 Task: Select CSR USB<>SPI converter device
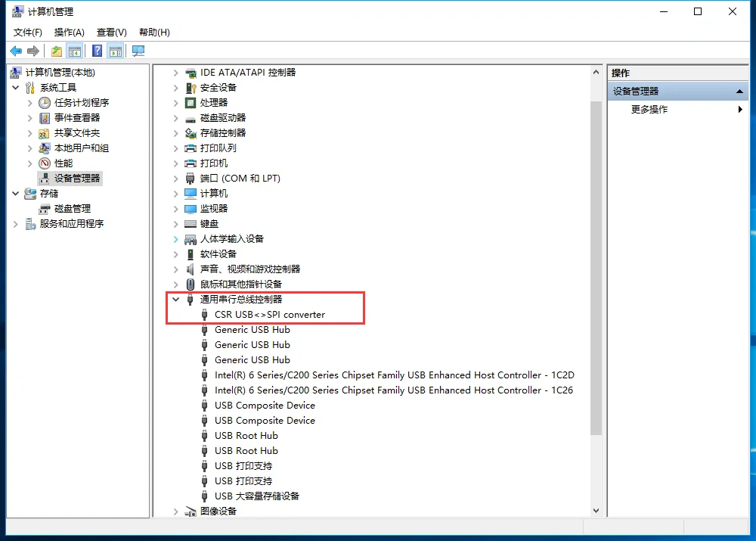tap(270, 315)
